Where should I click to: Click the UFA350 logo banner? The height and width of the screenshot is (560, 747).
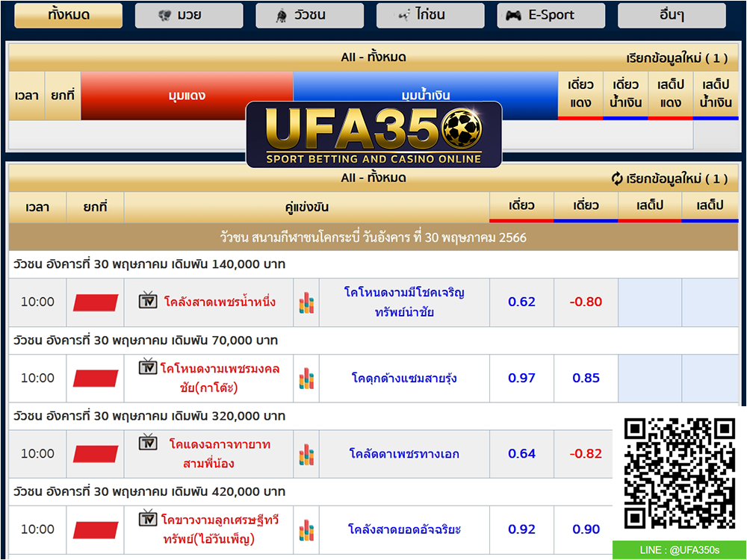click(x=374, y=134)
